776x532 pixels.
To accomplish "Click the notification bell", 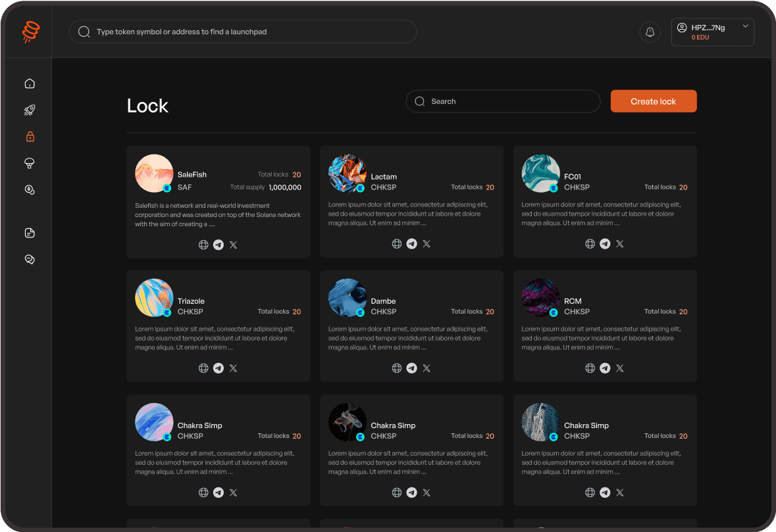I will point(650,32).
